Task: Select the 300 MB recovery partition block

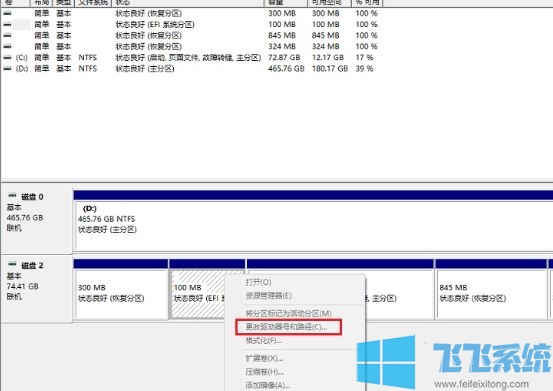Action: tap(121, 294)
